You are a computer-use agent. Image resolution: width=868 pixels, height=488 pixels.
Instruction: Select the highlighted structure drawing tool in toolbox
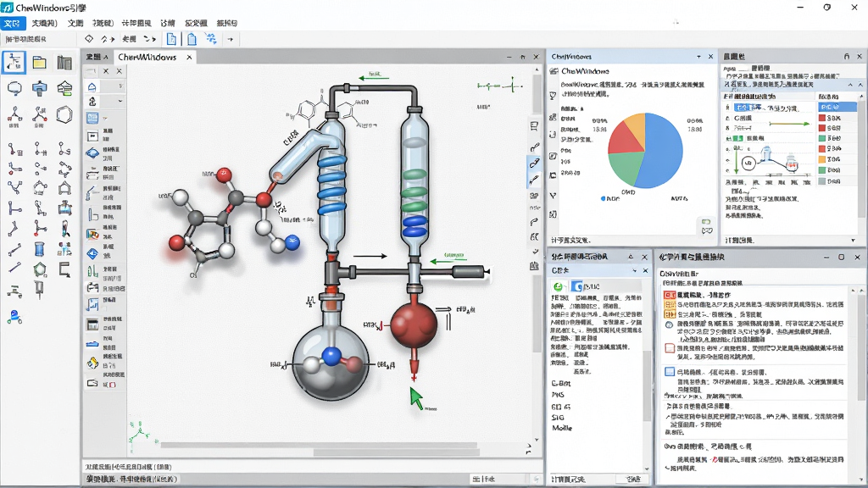(14, 62)
